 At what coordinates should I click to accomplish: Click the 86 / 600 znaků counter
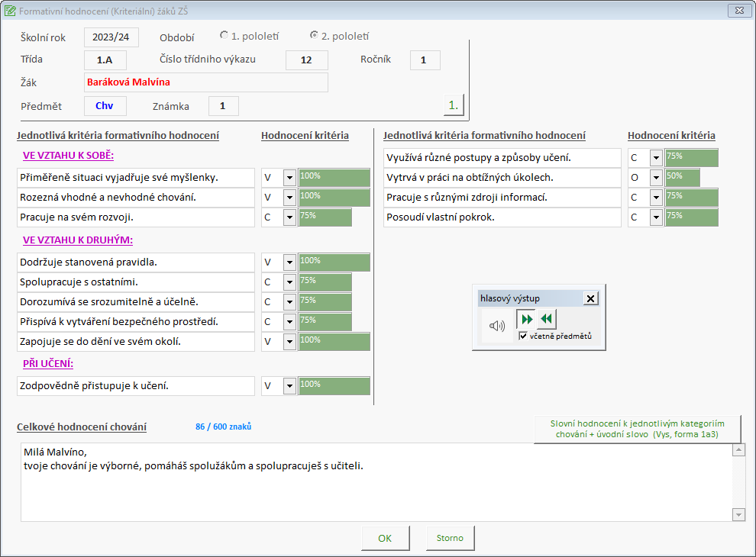223,427
